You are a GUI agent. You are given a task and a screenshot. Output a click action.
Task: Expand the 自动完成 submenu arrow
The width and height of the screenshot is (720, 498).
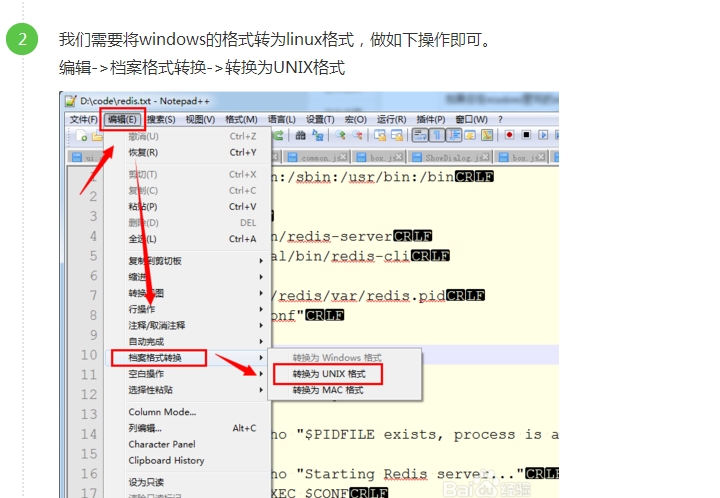(261, 341)
